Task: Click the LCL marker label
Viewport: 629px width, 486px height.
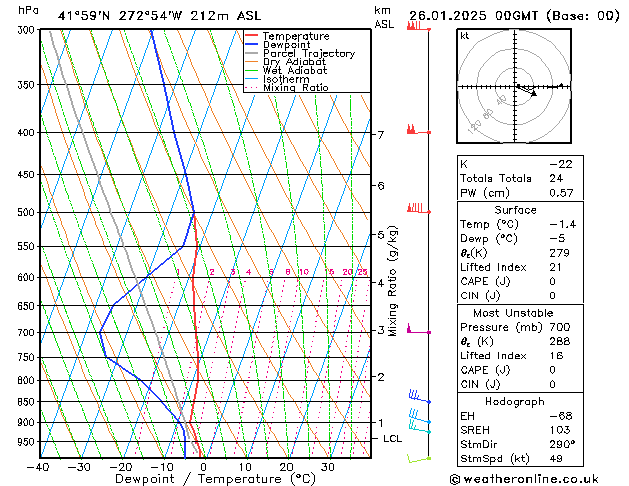Action: pos(392,439)
